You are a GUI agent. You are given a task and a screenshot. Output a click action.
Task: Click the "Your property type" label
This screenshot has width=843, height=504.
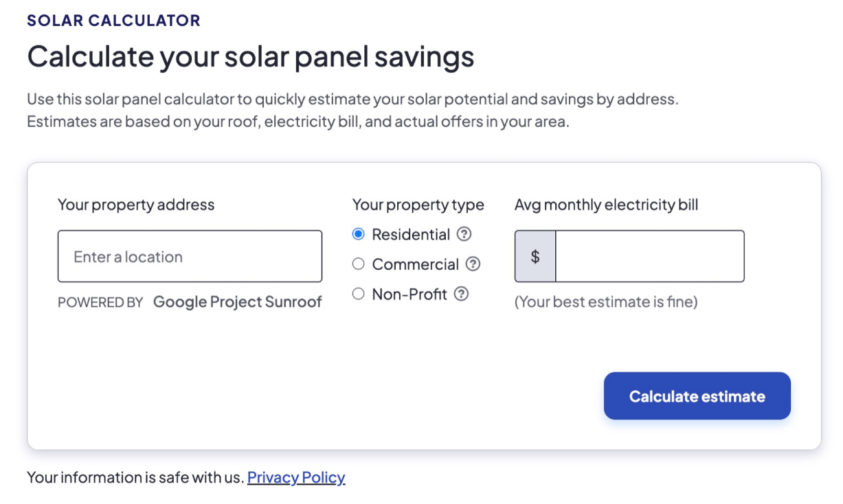click(x=418, y=205)
